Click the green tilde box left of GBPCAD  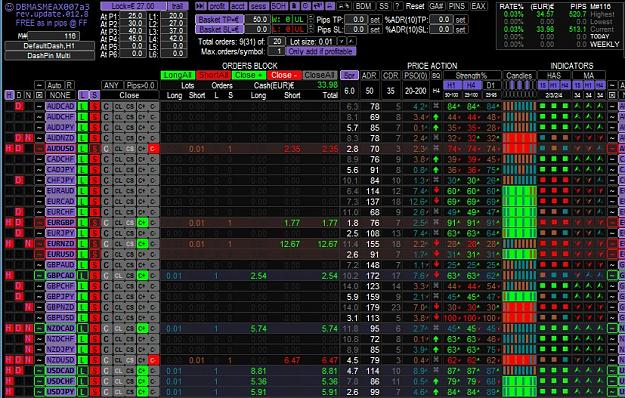(39, 275)
